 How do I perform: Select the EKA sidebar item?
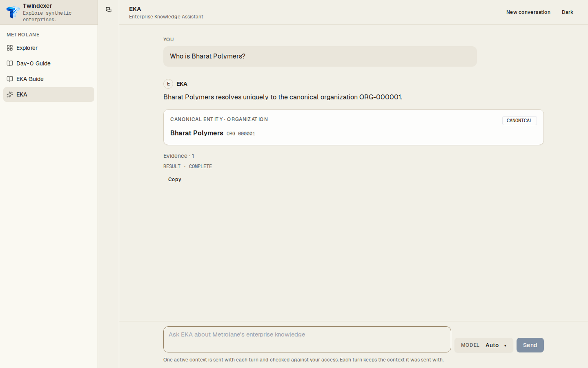point(49,94)
